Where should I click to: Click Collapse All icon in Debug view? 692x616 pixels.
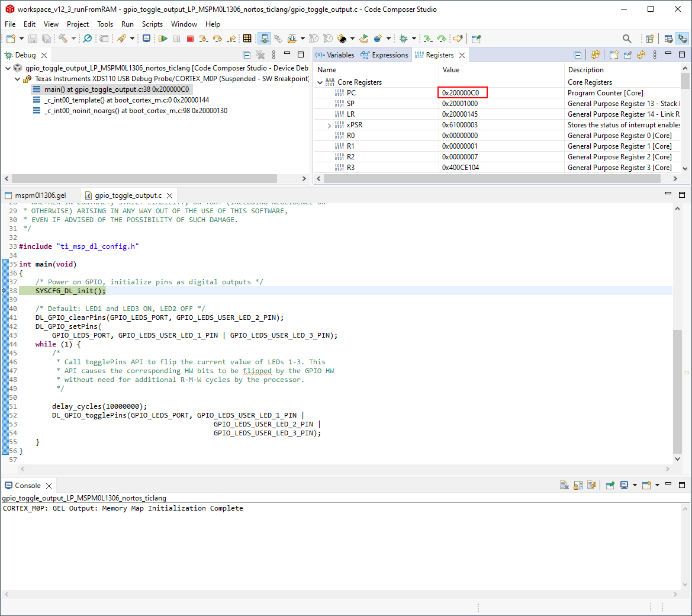point(247,55)
